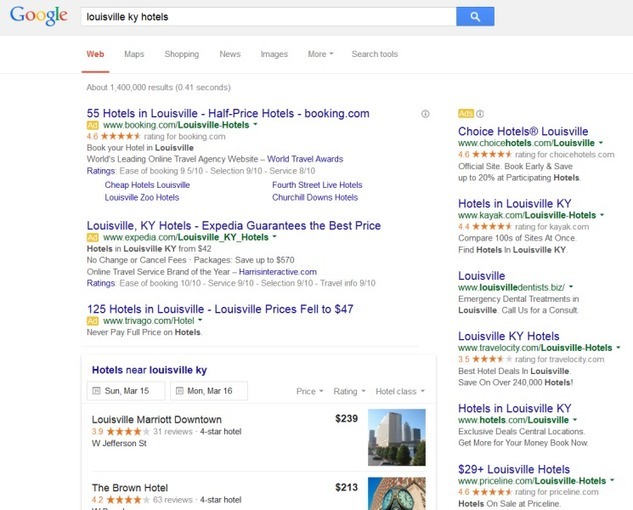Expand arrow next to expedia.com URL

tap(275, 237)
